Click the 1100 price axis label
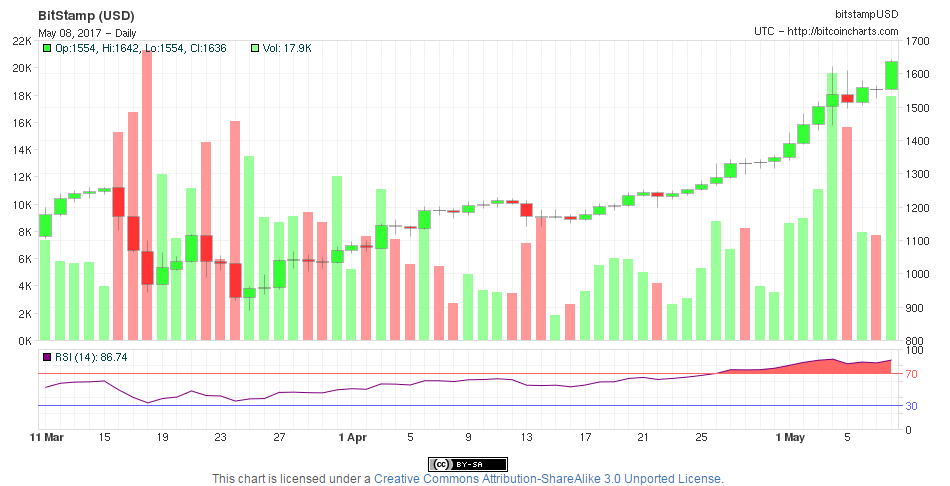 [917, 241]
